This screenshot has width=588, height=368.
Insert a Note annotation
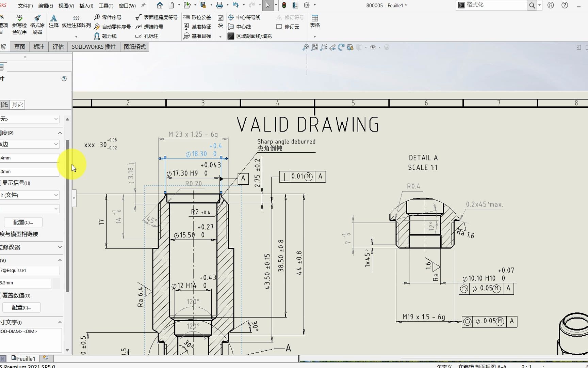[x=53, y=21]
